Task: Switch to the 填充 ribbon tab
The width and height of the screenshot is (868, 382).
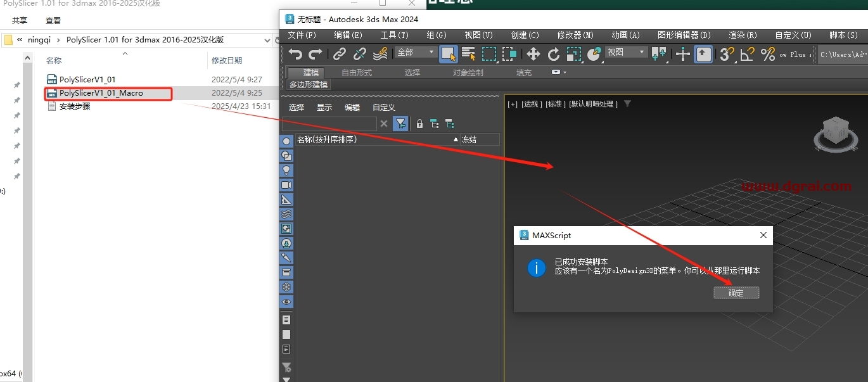Action: point(524,72)
